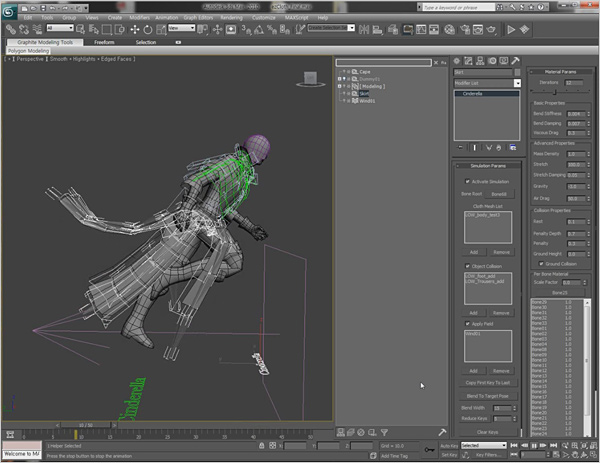
Task: Click Copy First Key To Last button
Action: click(x=488, y=383)
